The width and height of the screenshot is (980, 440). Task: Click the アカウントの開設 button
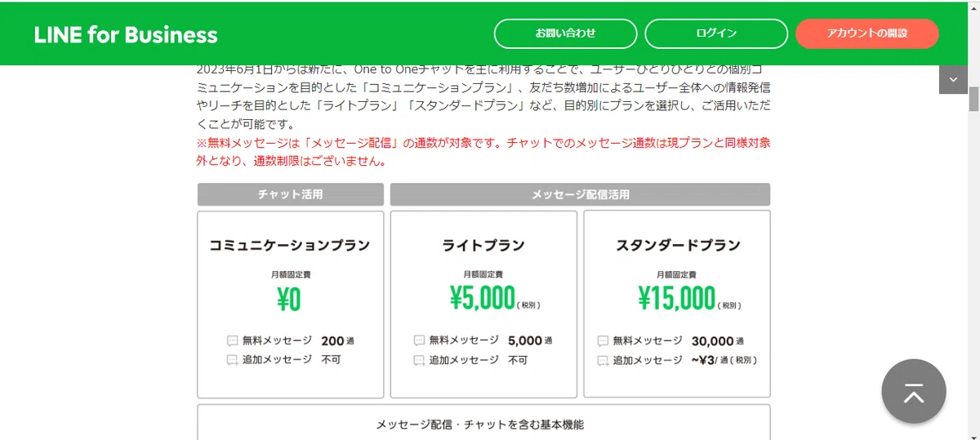[x=867, y=33]
